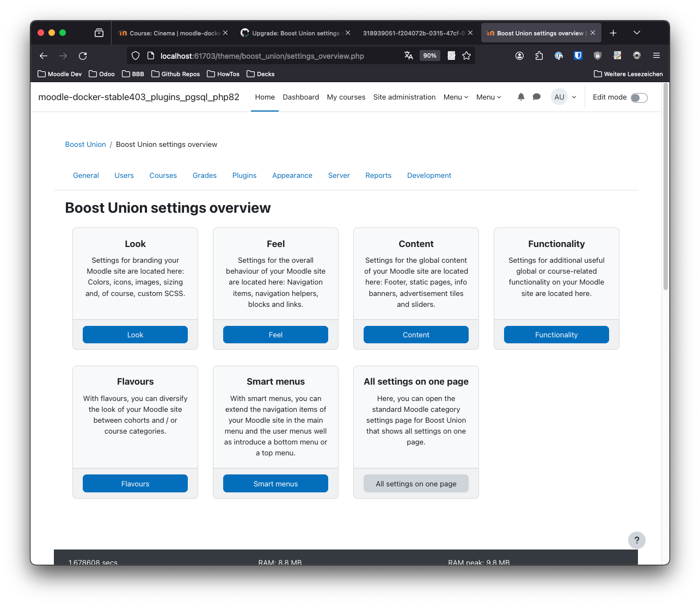Screen dimensions: 700x605
Task: Open the Look settings button
Action: (135, 335)
